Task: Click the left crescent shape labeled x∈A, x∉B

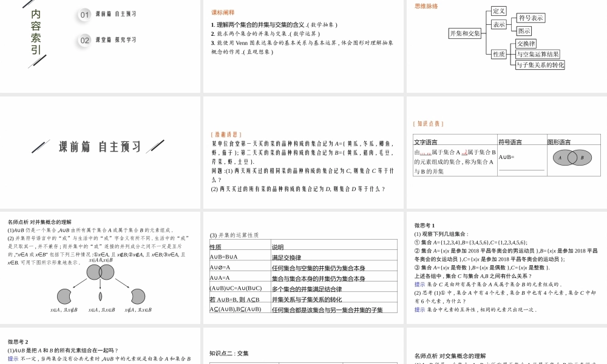Action: click(x=64, y=296)
